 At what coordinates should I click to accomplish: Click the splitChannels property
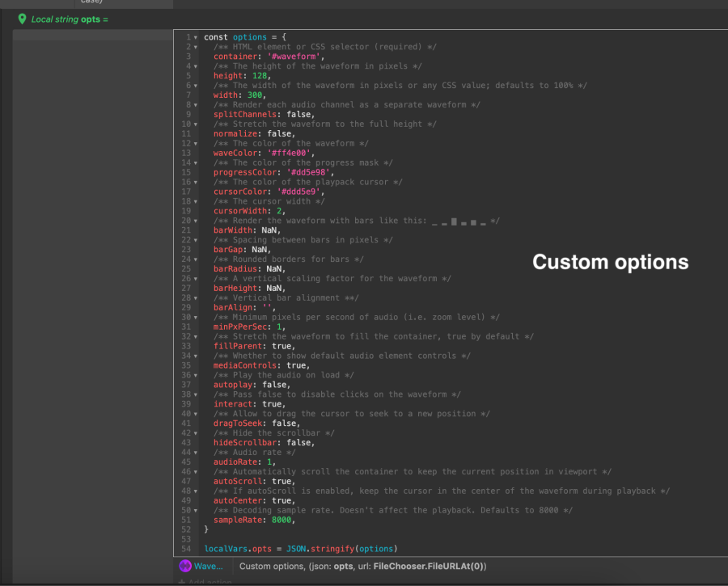tap(244, 115)
